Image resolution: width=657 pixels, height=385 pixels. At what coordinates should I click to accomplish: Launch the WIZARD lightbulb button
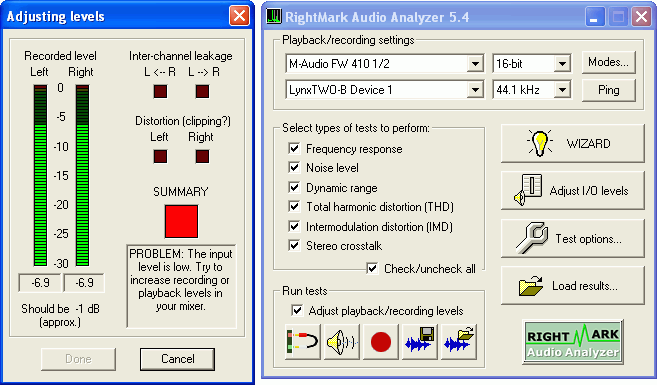point(572,143)
